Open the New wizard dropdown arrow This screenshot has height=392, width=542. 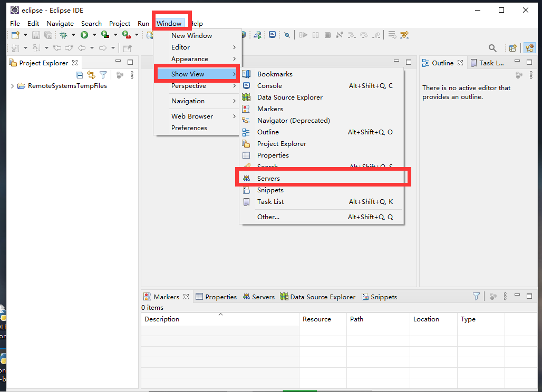[x=25, y=35]
